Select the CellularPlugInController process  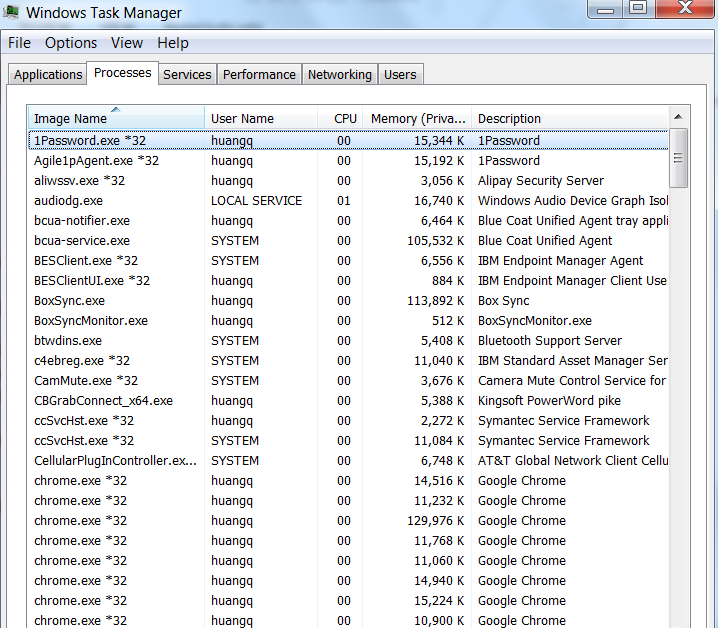(x=348, y=461)
